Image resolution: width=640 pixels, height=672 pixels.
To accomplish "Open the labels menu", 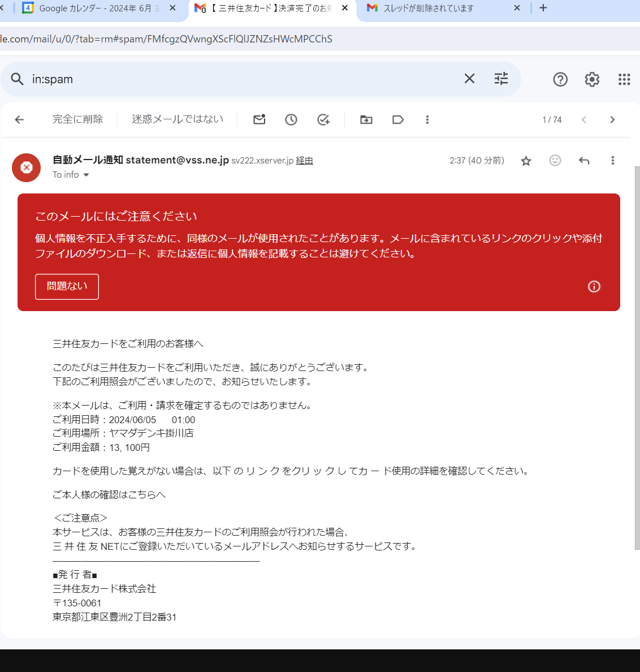I will pos(398,119).
